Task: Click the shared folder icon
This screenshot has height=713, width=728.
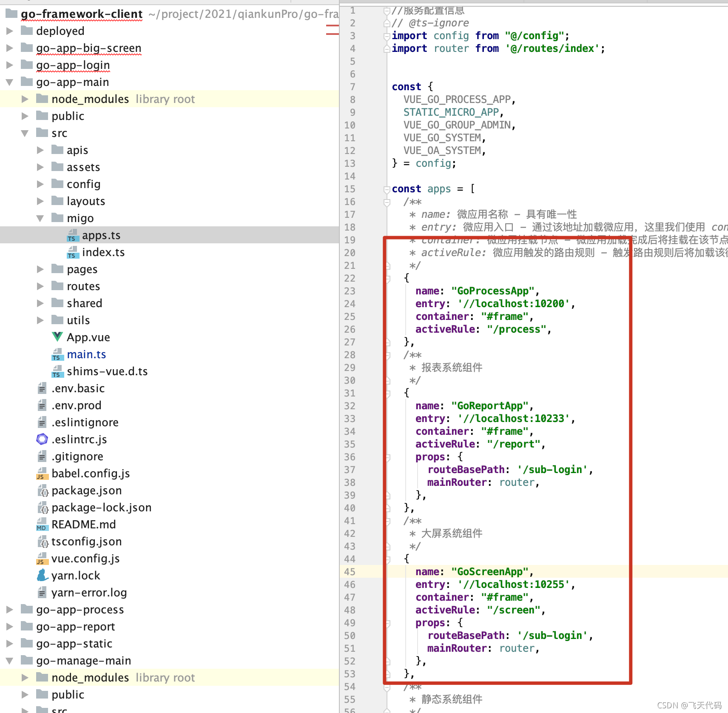Action: pyautogui.click(x=57, y=302)
